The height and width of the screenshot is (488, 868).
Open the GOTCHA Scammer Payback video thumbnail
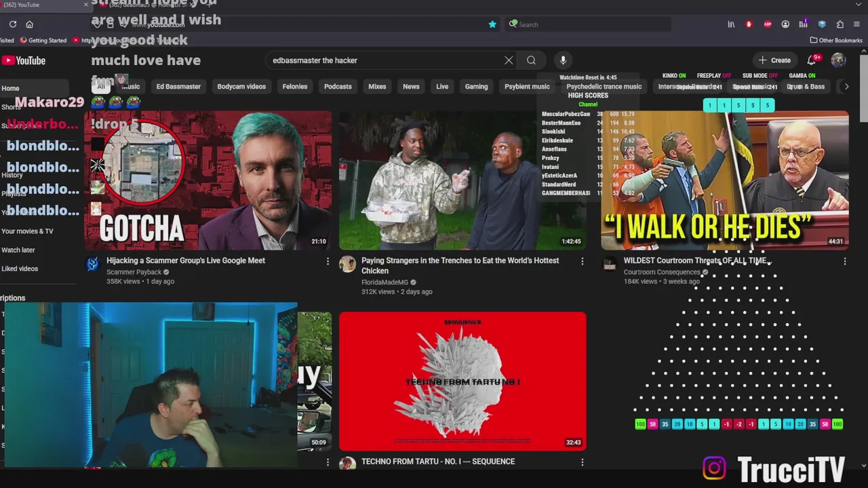click(208, 180)
